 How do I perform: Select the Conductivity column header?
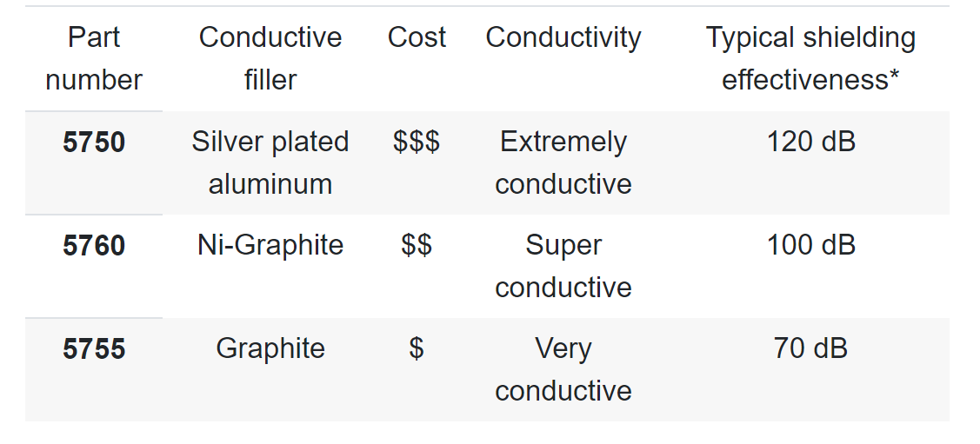(563, 37)
